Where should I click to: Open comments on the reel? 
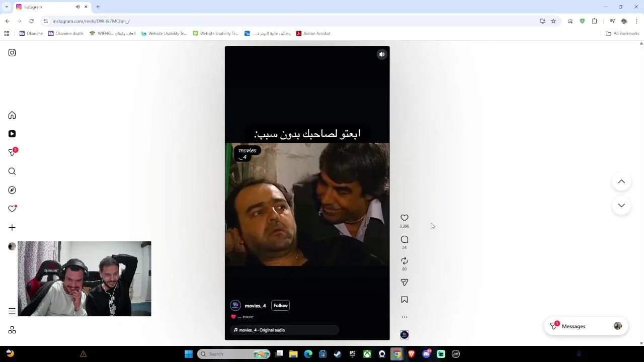405,239
